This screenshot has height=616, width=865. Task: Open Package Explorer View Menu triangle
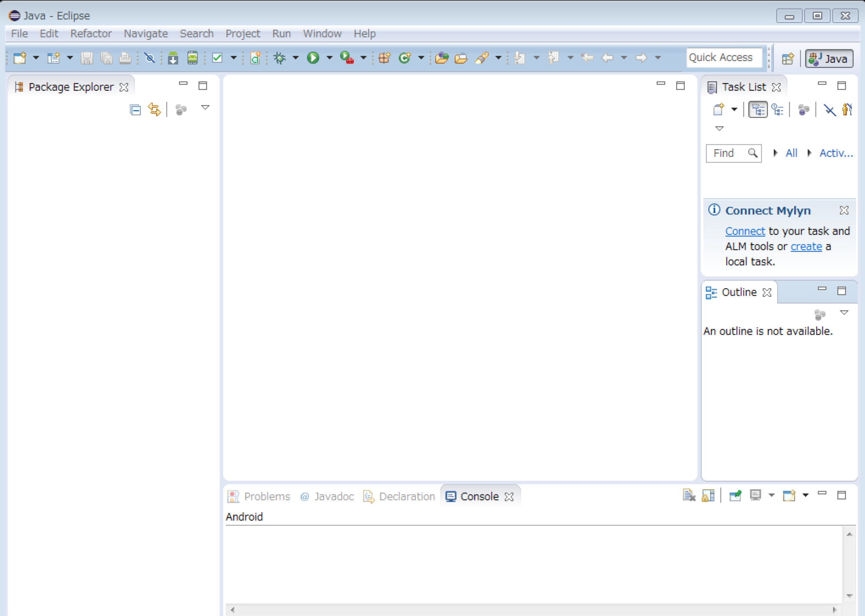[x=205, y=108]
